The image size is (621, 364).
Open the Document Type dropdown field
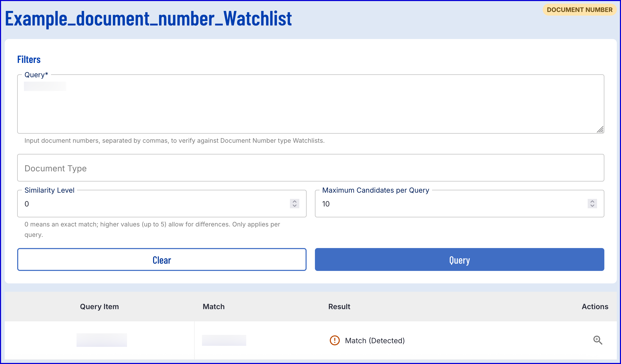pyautogui.click(x=310, y=168)
